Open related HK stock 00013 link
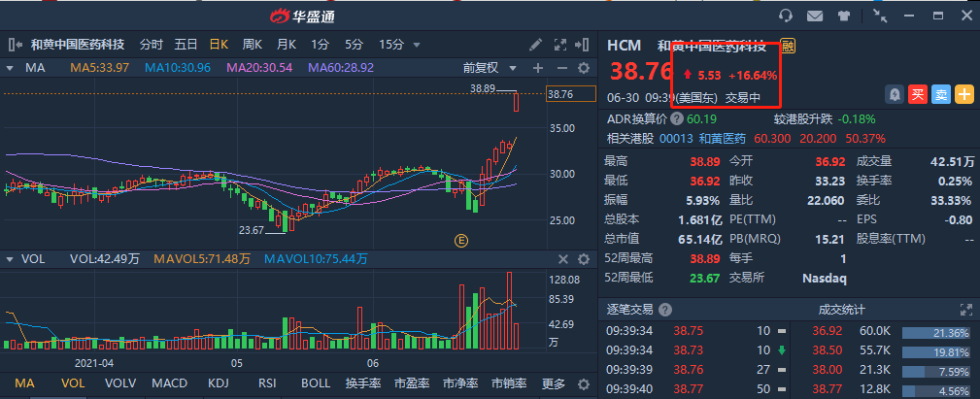The width and height of the screenshot is (980, 399). click(675, 138)
